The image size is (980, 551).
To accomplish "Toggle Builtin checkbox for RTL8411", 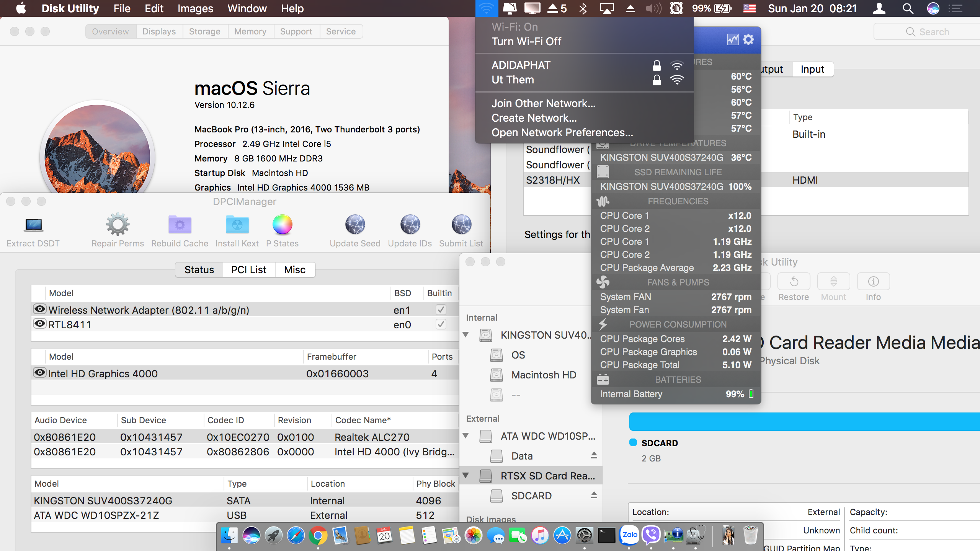I will (x=441, y=324).
